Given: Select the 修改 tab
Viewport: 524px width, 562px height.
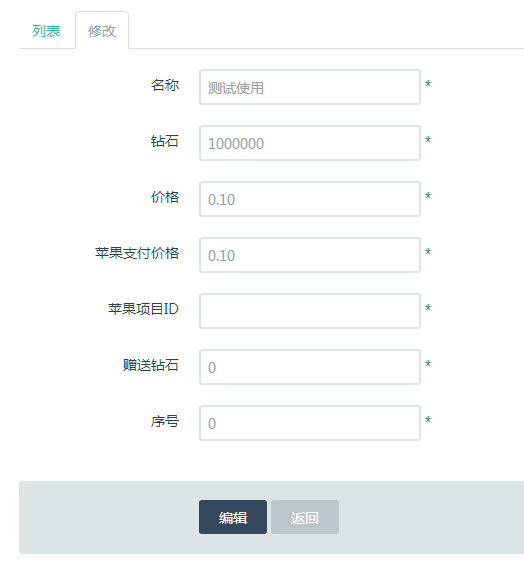Looking at the screenshot, I should pyautogui.click(x=102, y=31).
